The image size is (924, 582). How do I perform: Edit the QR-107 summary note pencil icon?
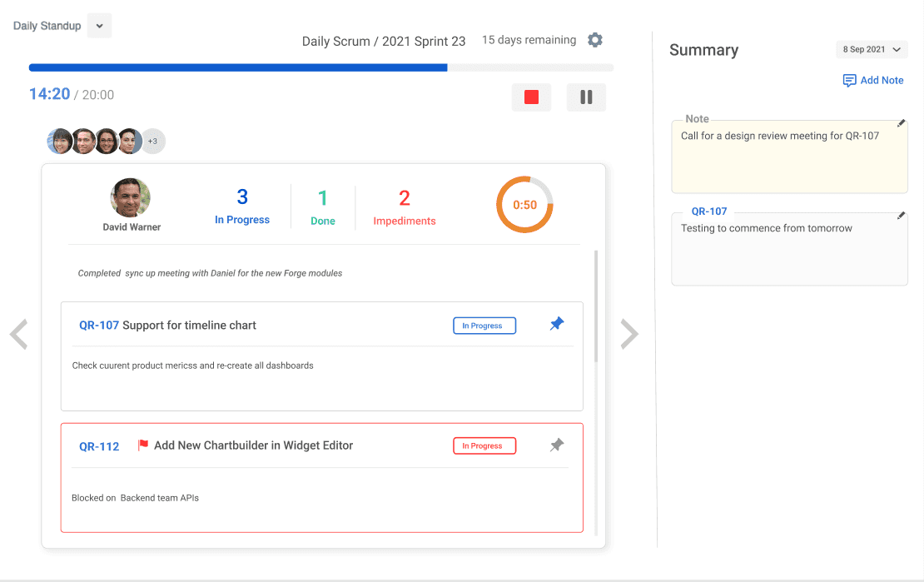[900, 215]
